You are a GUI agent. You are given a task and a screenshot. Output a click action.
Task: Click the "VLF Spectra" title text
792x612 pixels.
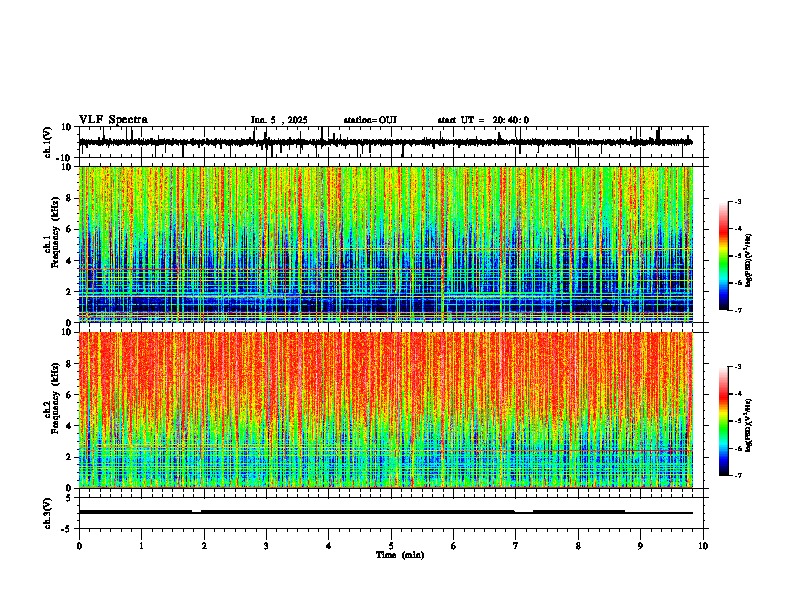[113, 120]
